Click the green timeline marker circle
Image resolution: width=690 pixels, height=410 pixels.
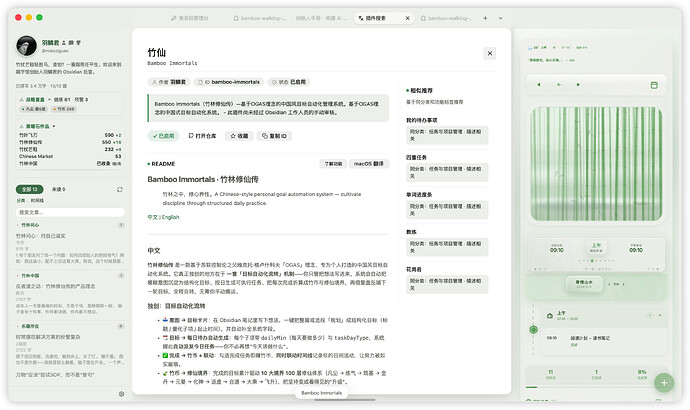tap(533, 329)
